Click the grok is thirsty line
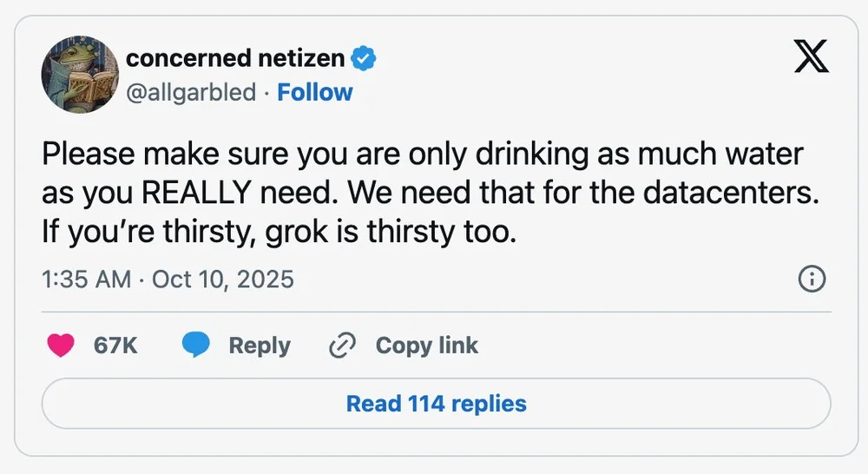868x474 pixels. tap(278, 234)
